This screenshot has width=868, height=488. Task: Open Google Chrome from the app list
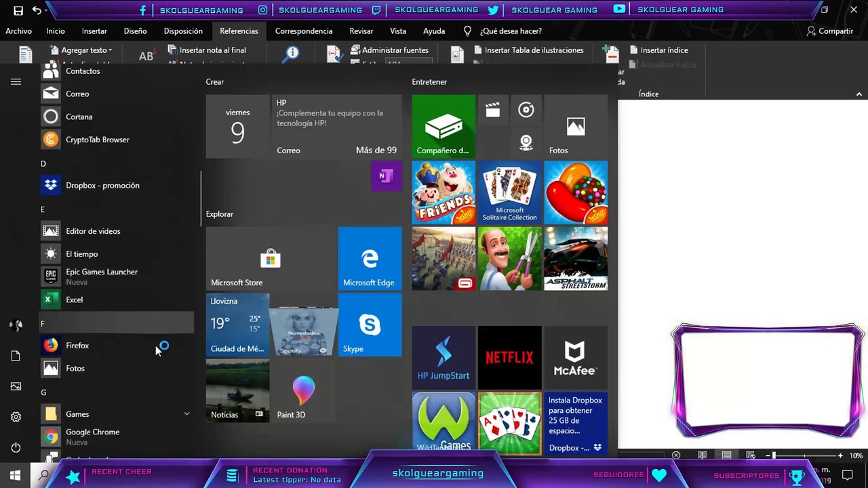pyautogui.click(x=117, y=436)
